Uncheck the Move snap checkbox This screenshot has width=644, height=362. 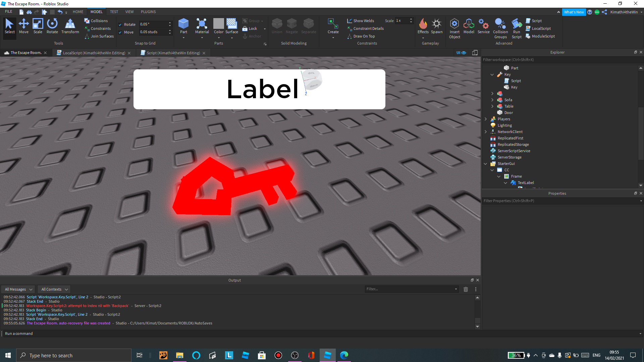coord(120,32)
